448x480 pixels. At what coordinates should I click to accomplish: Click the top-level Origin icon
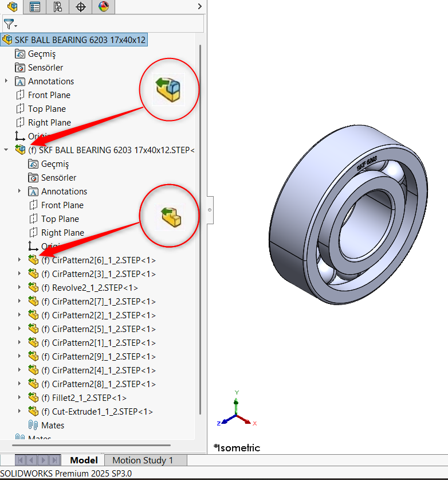point(20,136)
